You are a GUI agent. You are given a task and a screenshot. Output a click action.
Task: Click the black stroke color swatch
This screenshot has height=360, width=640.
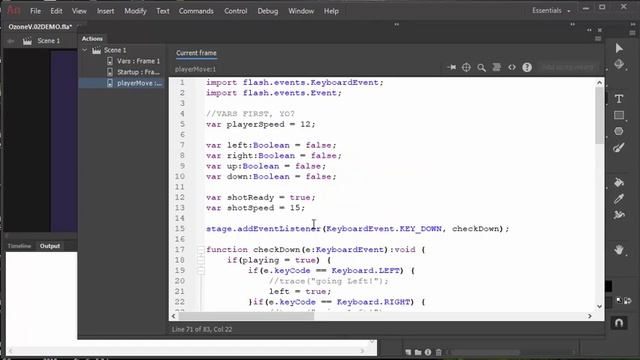click(609, 286)
